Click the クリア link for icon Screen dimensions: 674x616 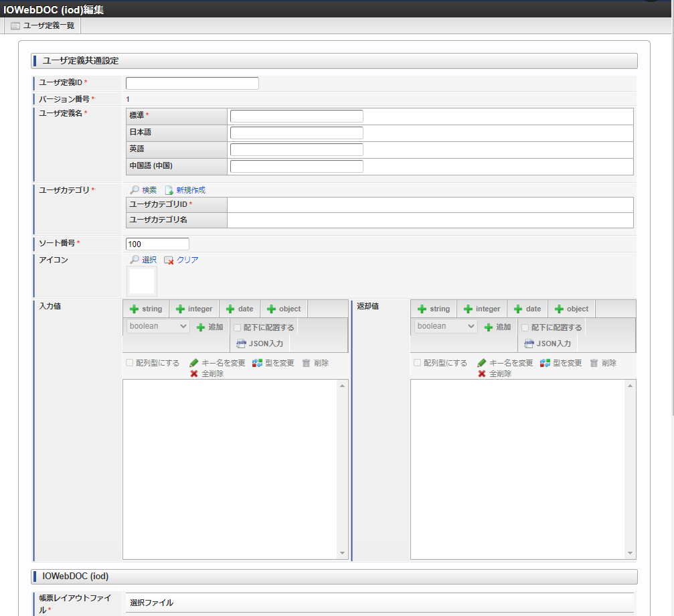pos(187,260)
